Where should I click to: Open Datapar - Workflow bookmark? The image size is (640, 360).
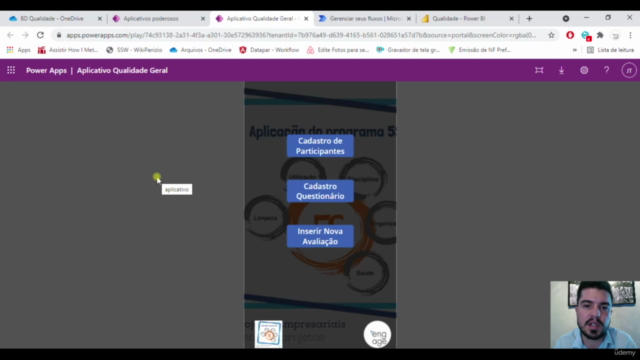point(269,50)
